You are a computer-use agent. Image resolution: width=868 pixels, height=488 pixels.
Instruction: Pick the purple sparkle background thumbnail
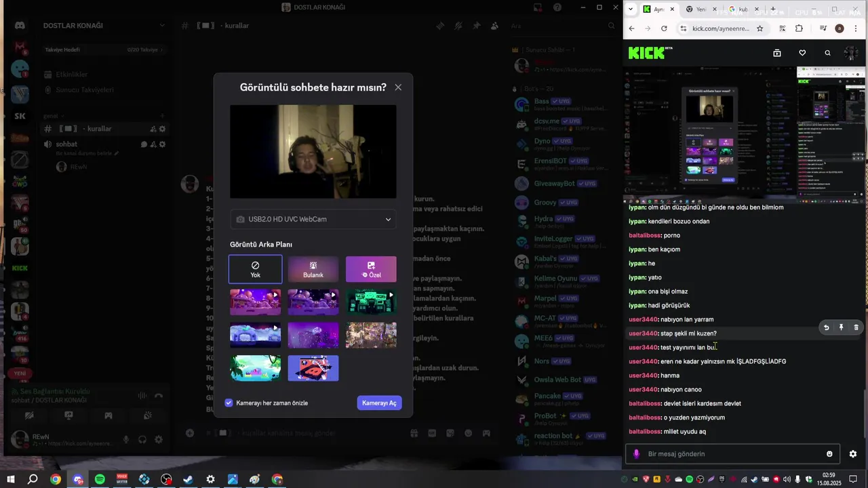click(x=313, y=335)
